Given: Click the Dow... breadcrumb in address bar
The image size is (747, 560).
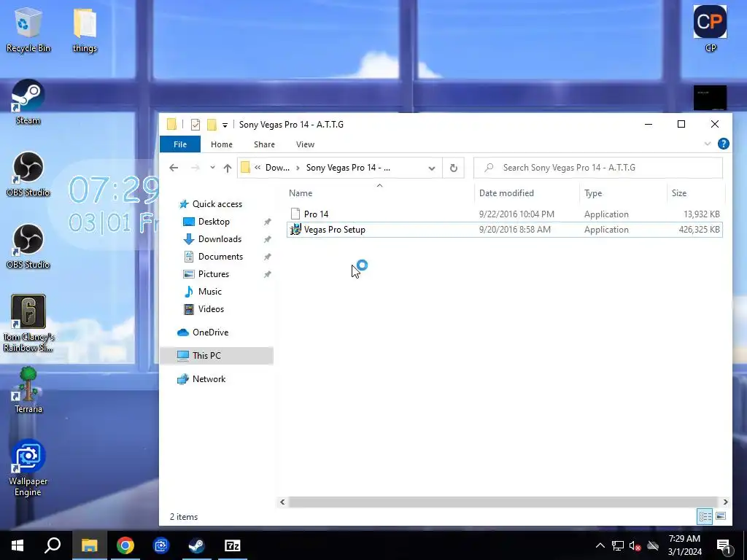Looking at the screenshot, I should (x=277, y=168).
